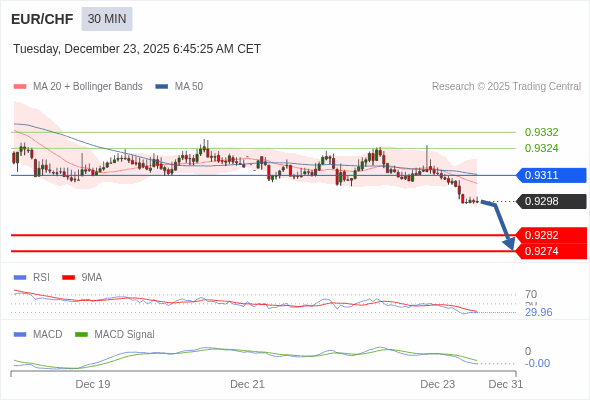Viewport: 590px width, 400px height.
Task: Click the MA 20 + Bollinger Bands legend label
Action: coord(88,87)
